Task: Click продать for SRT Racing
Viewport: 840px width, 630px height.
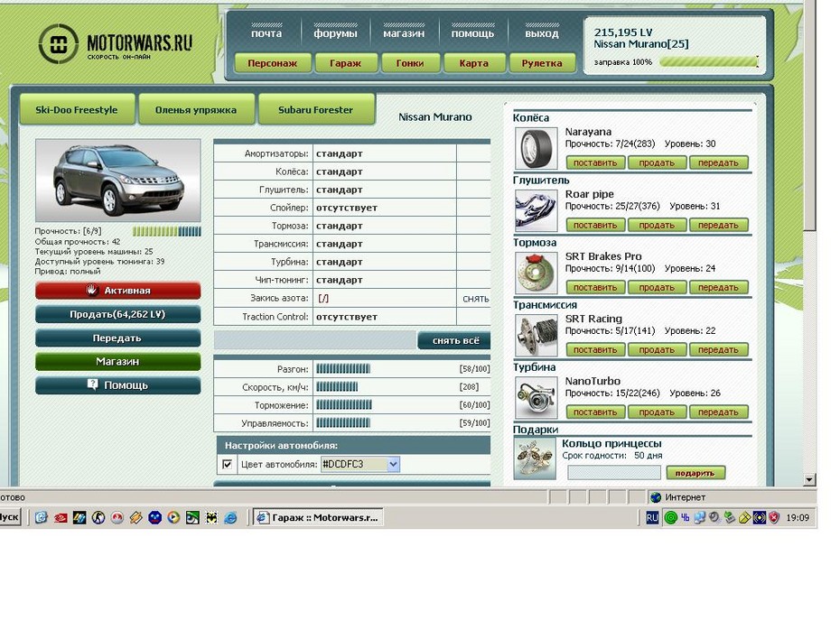Action: [x=657, y=350]
